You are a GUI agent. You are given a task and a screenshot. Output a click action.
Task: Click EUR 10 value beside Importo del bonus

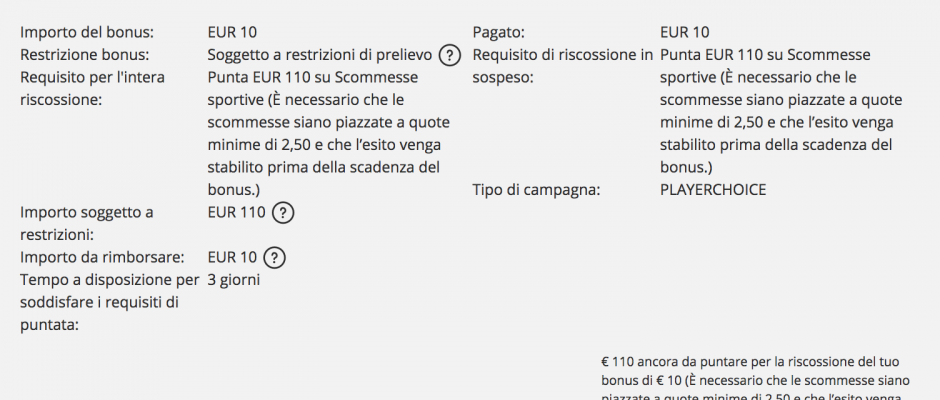(x=232, y=32)
